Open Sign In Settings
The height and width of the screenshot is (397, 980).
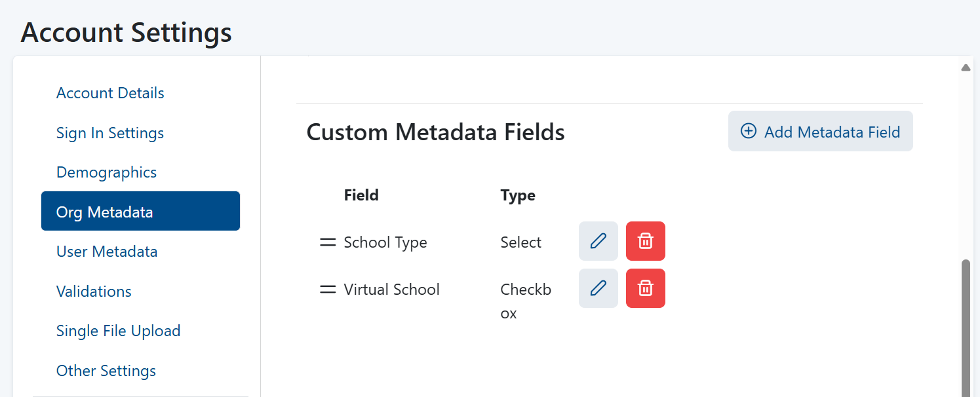109,133
